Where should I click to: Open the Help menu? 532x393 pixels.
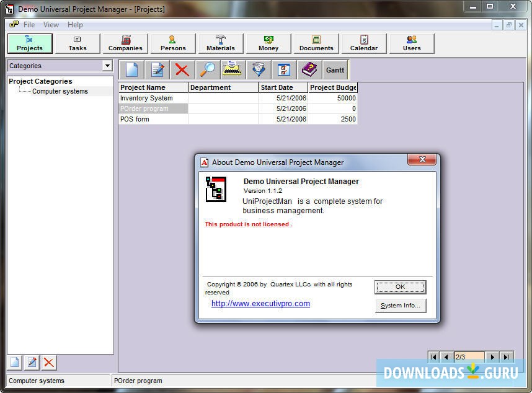[75, 25]
